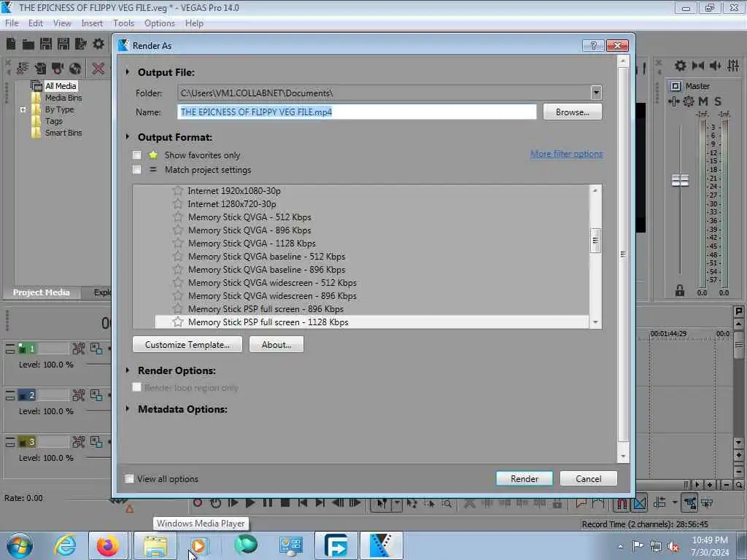Click the Pause button in transport bar
This screenshot has width=747, height=560.
click(268, 503)
